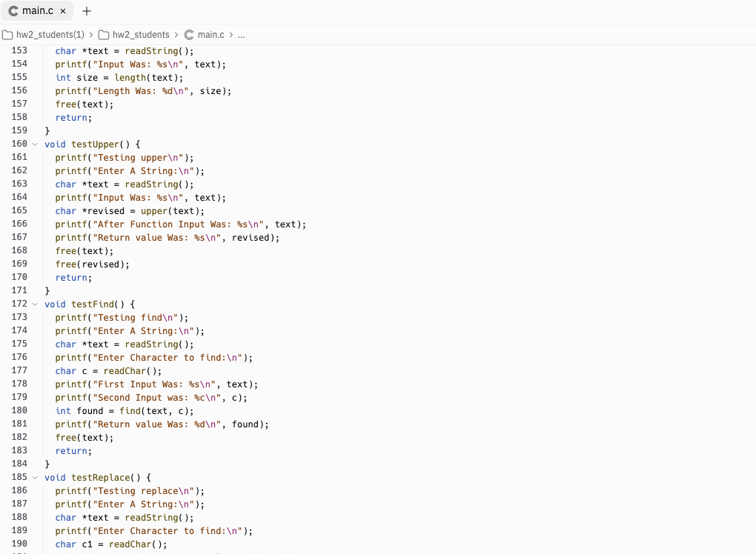Click line number 172 in the gutter
This screenshot has width=756, height=554.
tap(19, 304)
